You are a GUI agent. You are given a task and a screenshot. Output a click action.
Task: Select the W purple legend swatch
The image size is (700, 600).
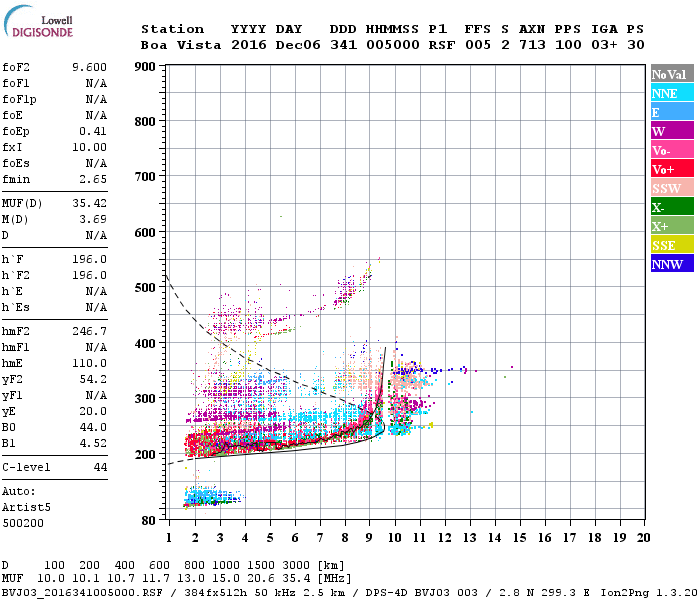point(672,131)
